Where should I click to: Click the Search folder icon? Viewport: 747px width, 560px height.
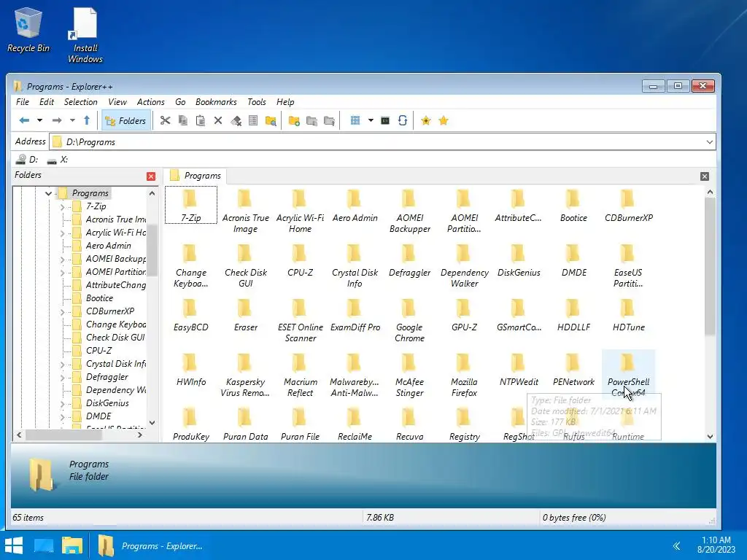pos(271,120)
